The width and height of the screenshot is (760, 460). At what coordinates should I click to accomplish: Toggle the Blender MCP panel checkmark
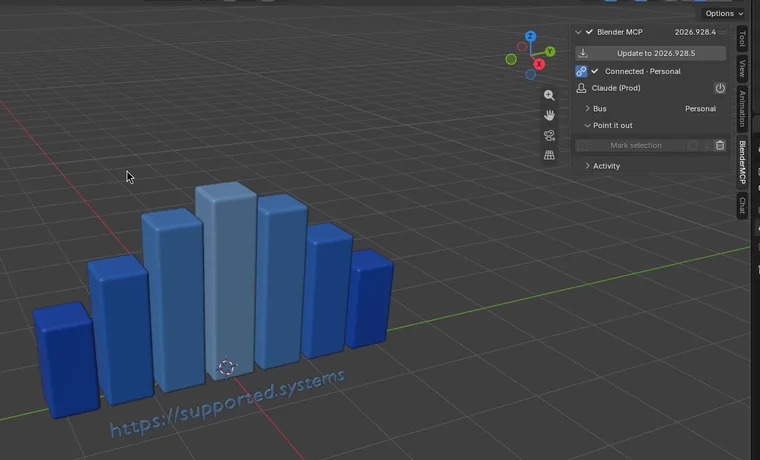[x=589, y=32]
